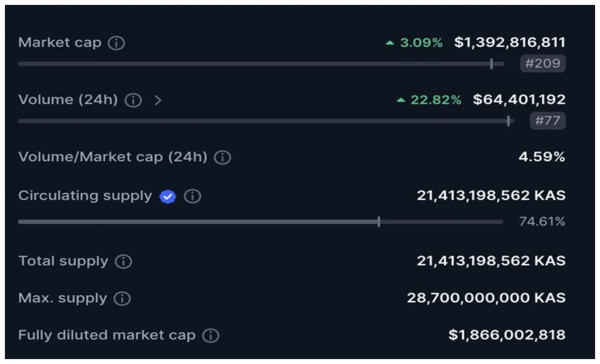Click the Market cap rank progress bar
Image resolution: width=600 pixels, height=364 pixels.
pos(261,64)
